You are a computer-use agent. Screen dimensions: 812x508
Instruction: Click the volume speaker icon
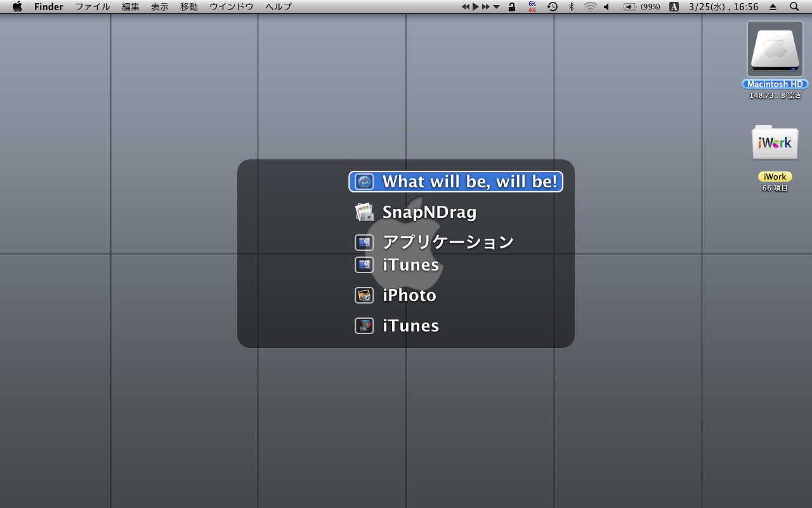pyautogui.click(x=606, y=6)
